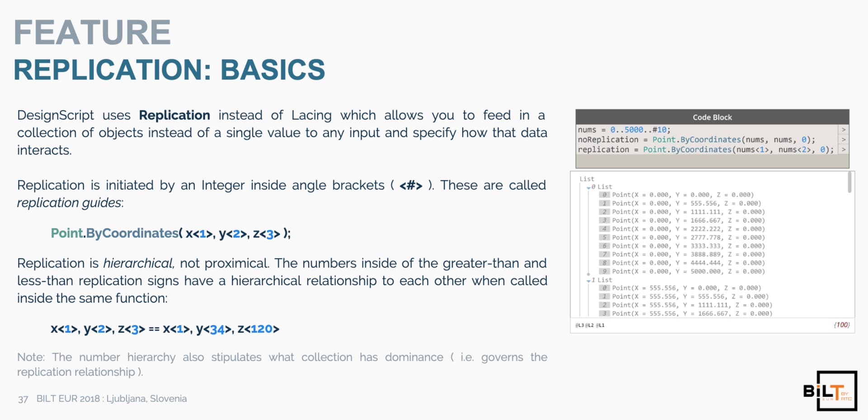Click the noReplication output port arrow
This screenshot has height=420, width=868.
844,140
